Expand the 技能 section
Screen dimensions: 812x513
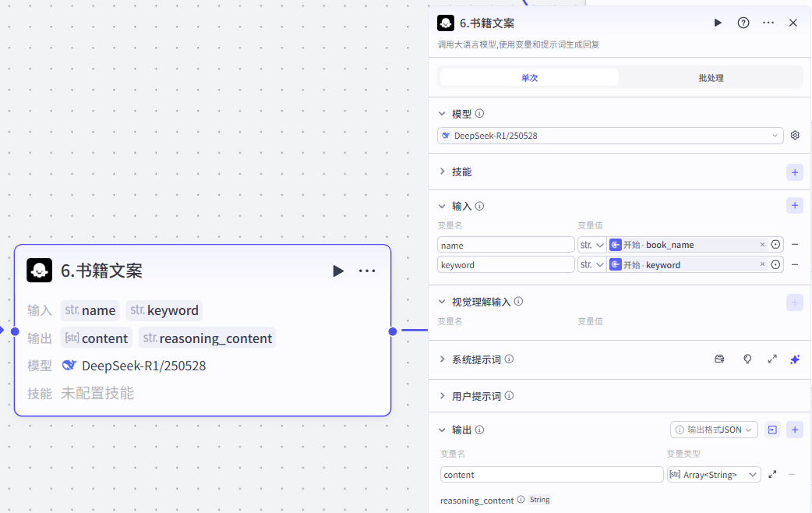tap(442, 172)
